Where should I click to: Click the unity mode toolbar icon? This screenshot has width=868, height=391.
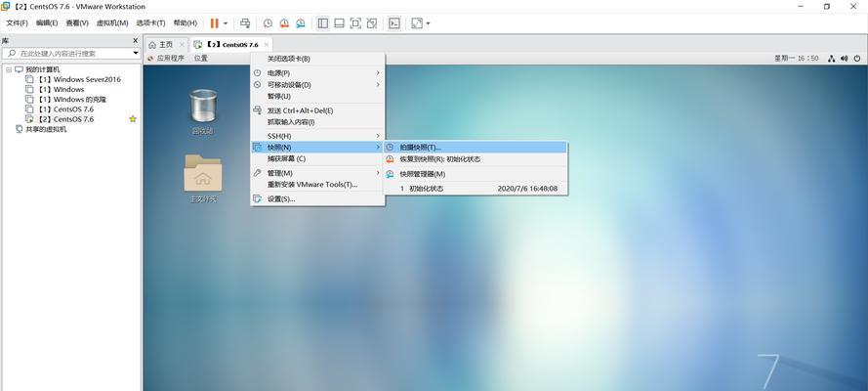coord(372,23)
